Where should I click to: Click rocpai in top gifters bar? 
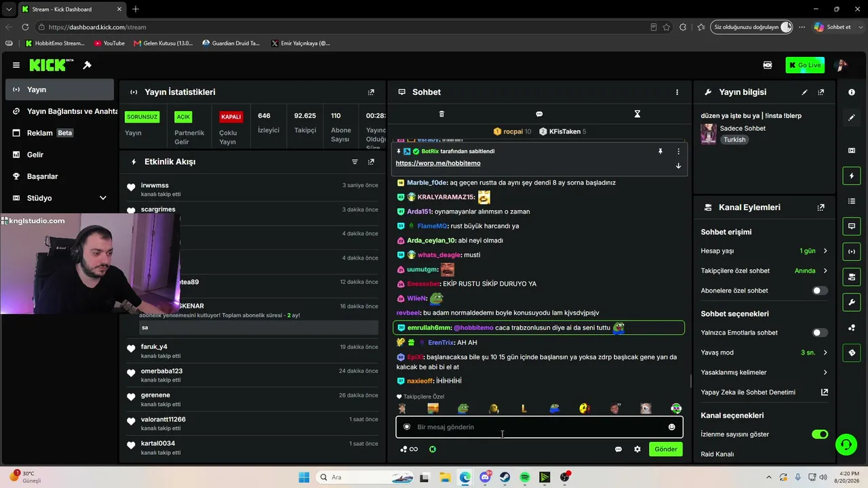pyautogui.click(x=513, y=131)
